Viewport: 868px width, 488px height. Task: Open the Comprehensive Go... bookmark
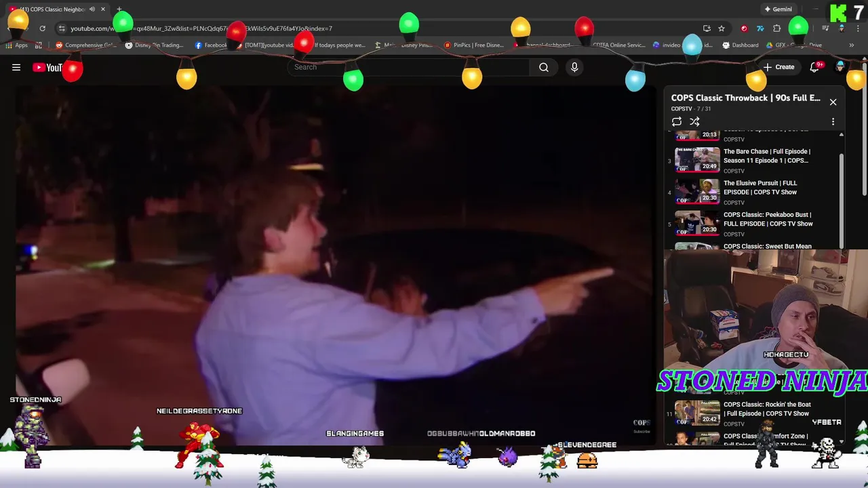[x=85, y=45]
